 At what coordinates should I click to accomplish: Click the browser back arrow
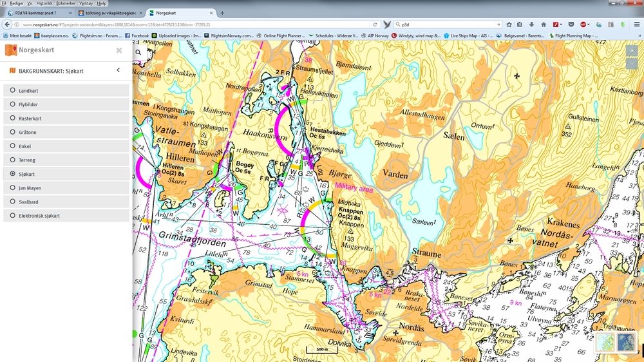tap(7, 24)
